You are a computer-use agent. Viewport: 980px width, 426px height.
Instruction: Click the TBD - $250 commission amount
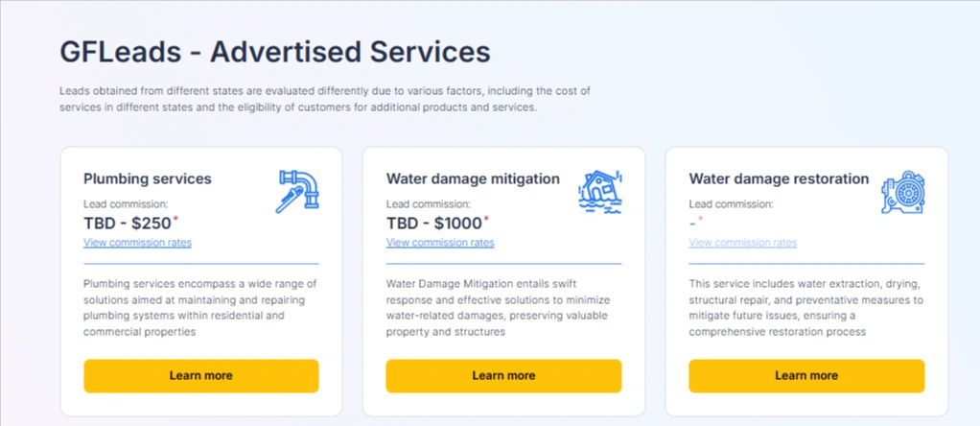pos(128,223)
